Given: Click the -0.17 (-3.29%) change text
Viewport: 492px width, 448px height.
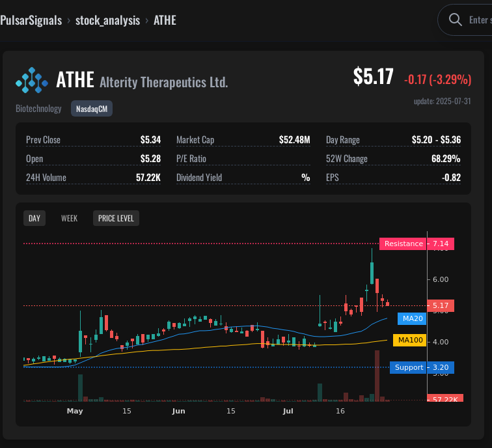Looking at the screenshot, I should [437, 79].
